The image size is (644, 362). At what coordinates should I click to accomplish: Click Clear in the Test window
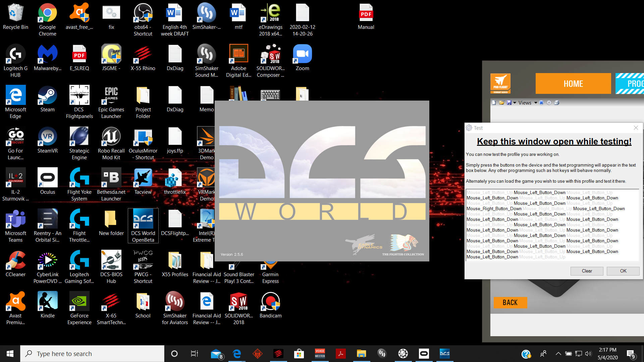(x=587, y=271)
